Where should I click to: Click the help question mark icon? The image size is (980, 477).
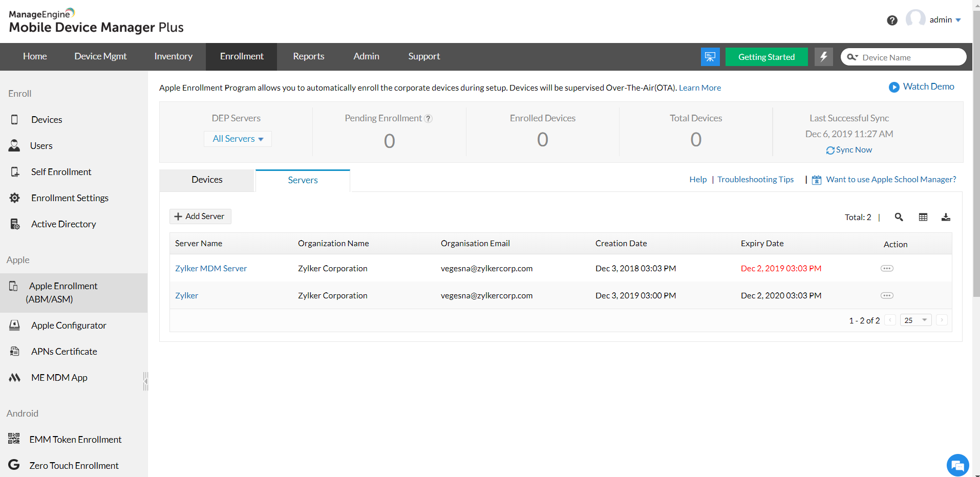[x=892, y=20]
